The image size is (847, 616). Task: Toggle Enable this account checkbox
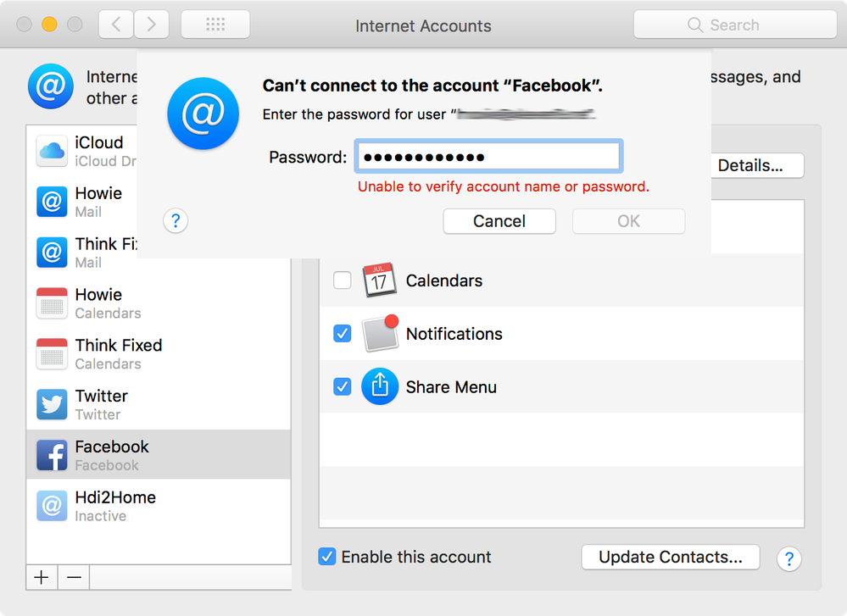click(x=326, y=557)
